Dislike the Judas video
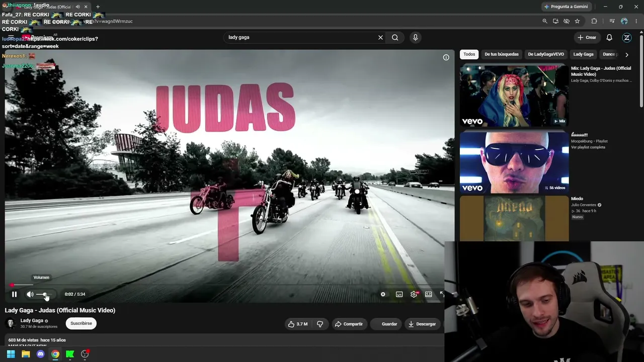This screenshot has height=362, width=644. coord(320,324)
